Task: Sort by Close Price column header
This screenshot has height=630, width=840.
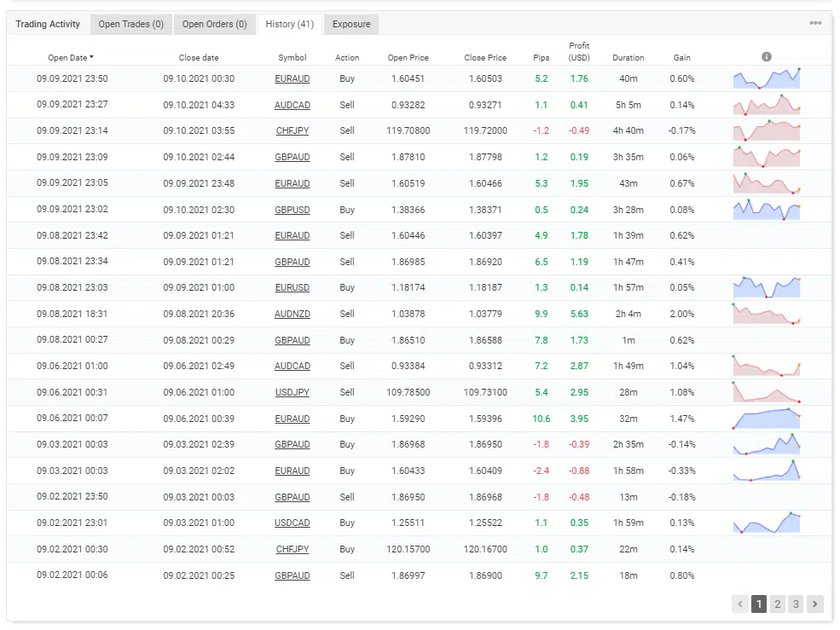Action: point(485,58)
